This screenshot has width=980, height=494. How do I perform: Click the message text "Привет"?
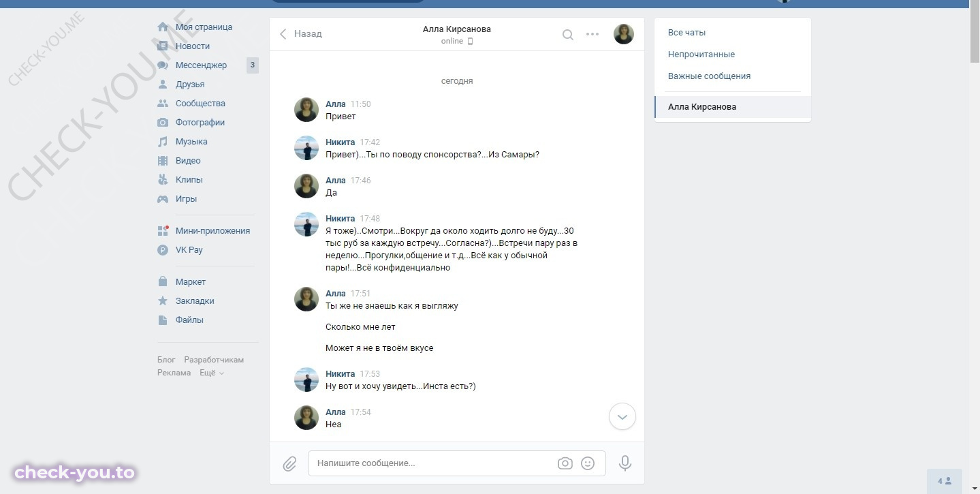coord(341,117)
